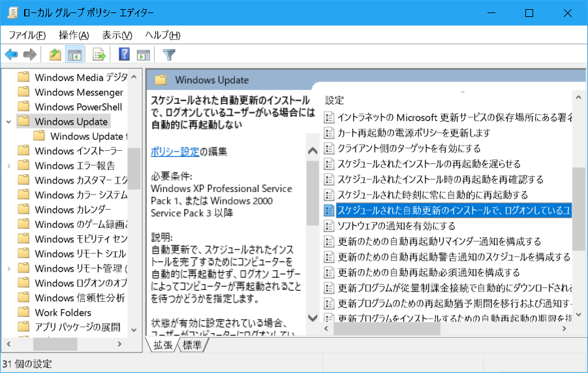Viewport: 588px width, 373px height.
Task: Select Windows モビリティ セン folder
Action: pyautogui.click(x=81, y=238)
